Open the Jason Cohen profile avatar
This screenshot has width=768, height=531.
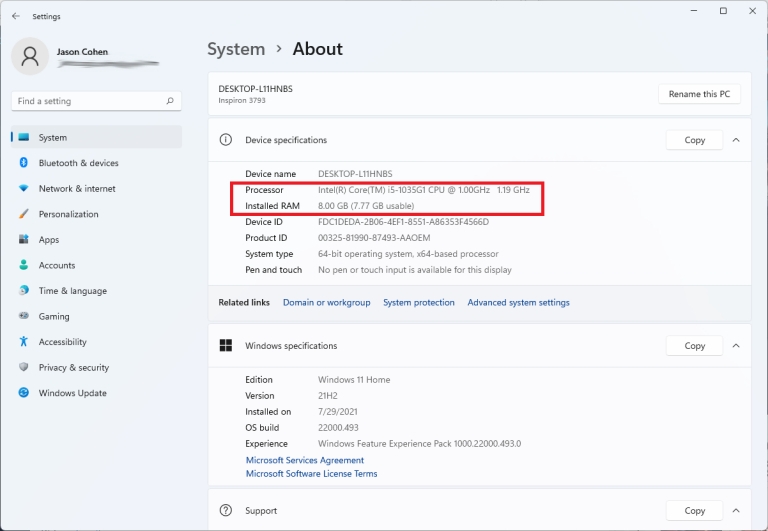(x=30, y=56)
